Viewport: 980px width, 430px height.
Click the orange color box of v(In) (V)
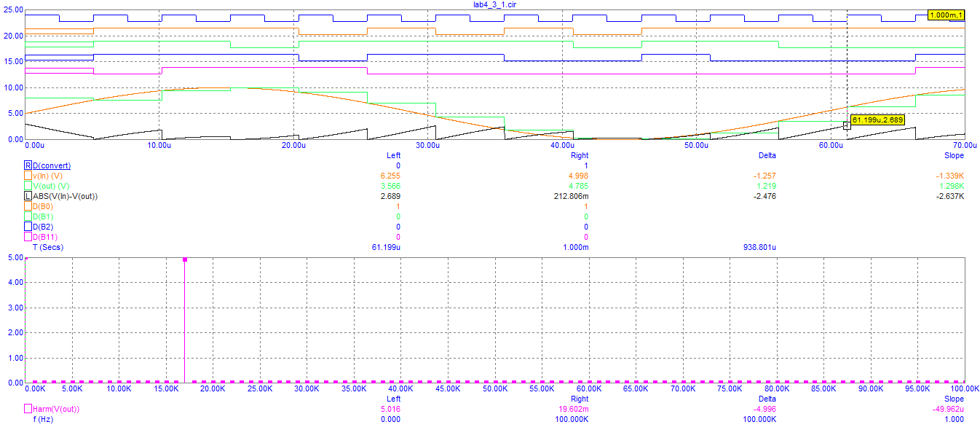28,176
